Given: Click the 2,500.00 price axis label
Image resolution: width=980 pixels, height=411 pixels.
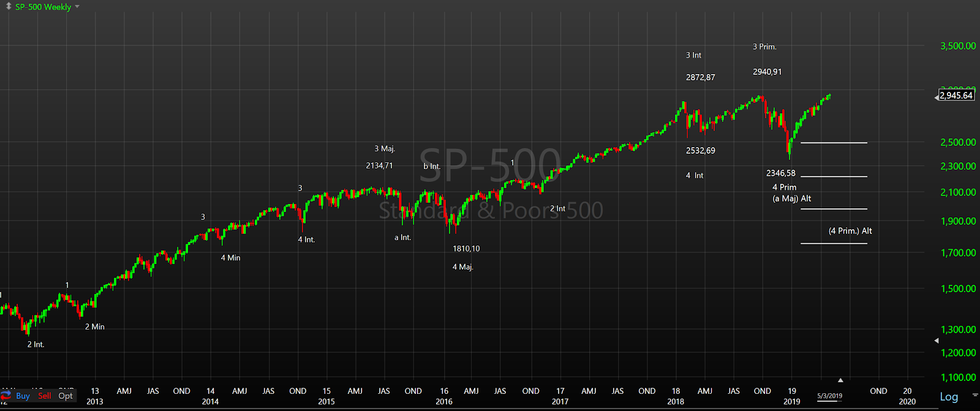Looking at the screenshot, I should click(x=958, y=142).
